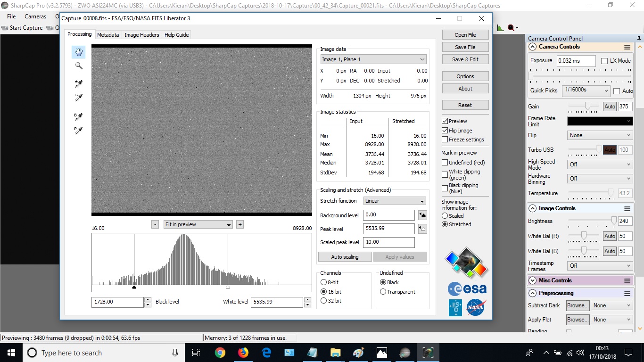This screenshot has height=362, width=644.
Task: Open the Fit in preview zoom dropdown
Action: coord(198,224)
